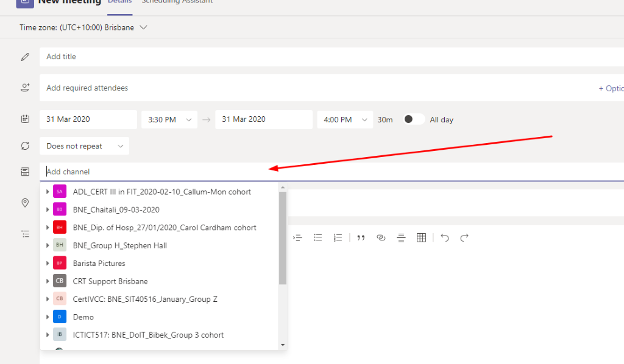The width and height of the screenshot is (624, 364).
Task: Expand BNE_Dip. of Hosp Carol Cardham cohort
Action: [x=48, y=227]
